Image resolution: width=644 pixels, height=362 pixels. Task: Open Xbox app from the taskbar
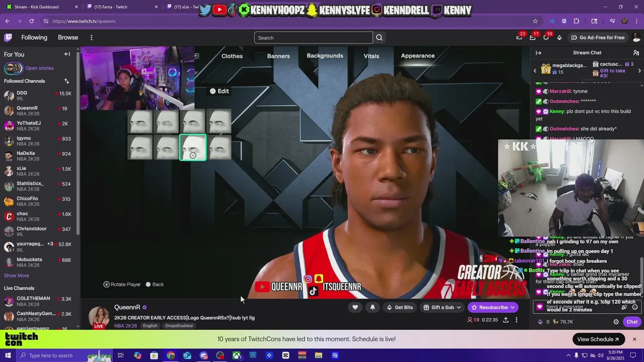(x=236, y=355)
